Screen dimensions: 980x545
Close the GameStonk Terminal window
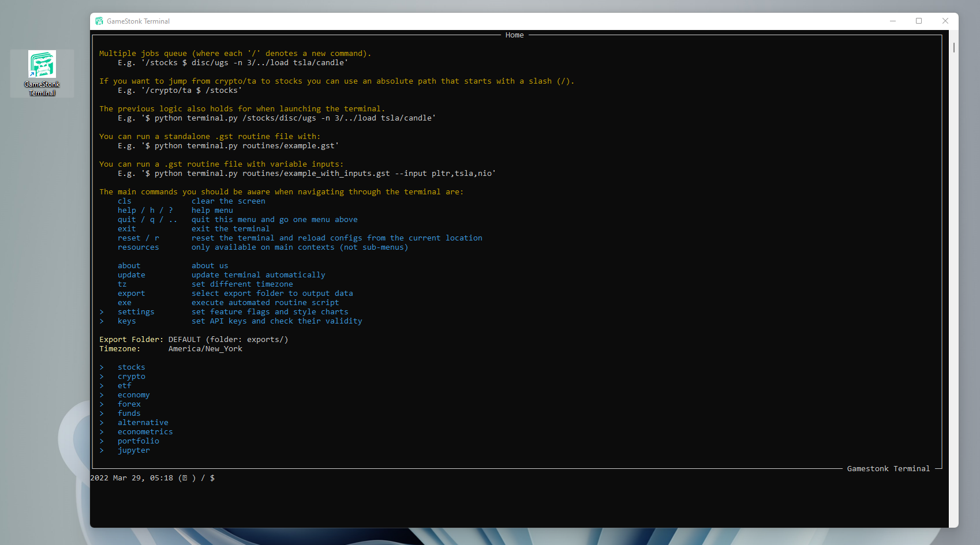point(945,21)
